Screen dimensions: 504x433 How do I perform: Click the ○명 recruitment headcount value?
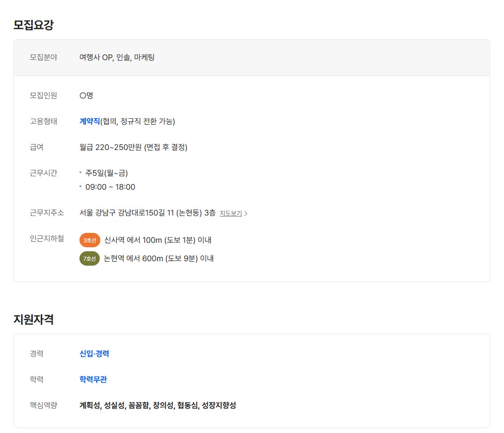86,95
